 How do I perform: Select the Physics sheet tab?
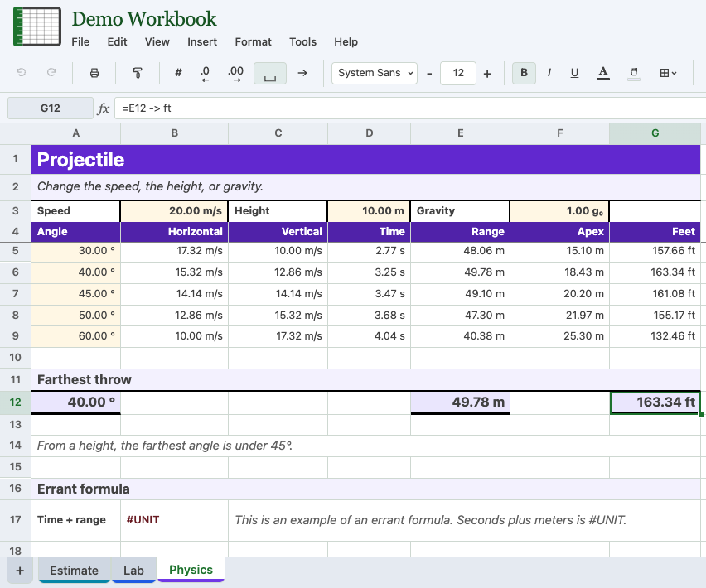(191, 570)
